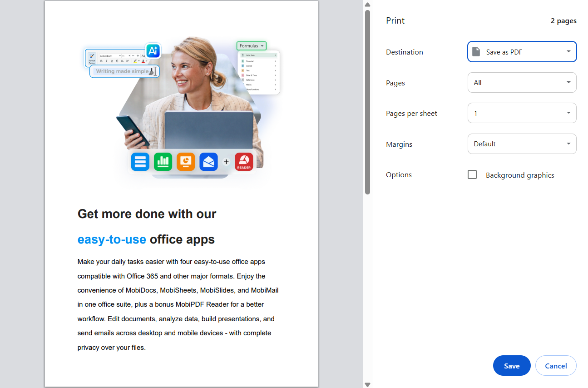Viewport: 588px width, 388px height.
Task: Click the red MobiPDF Reader icon
Action: click(x=244, y=161)
